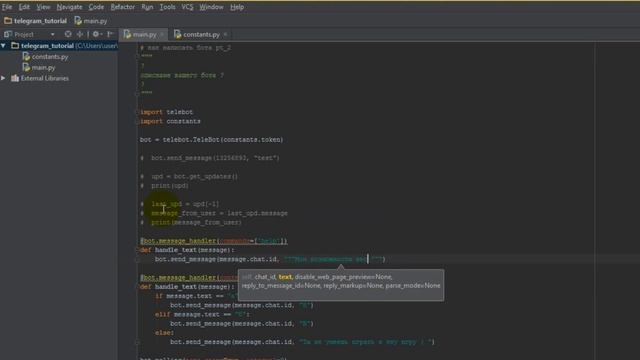Click telegram_tutorial in the navigation bar
The height and width of the screenshot is (360, 640).
click(36, 21)
